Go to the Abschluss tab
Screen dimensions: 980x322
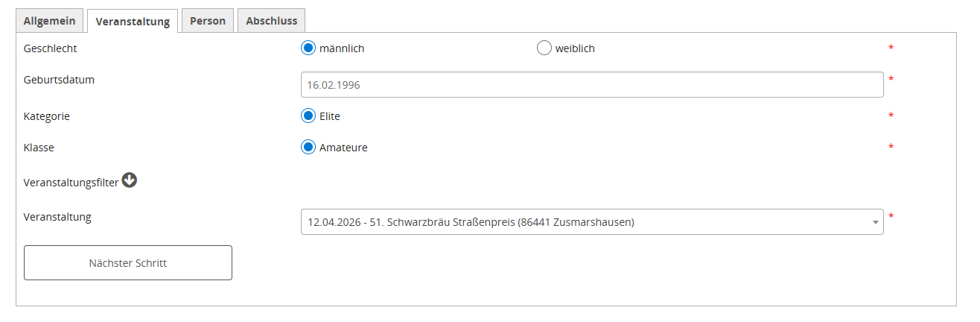click(271, 21)
